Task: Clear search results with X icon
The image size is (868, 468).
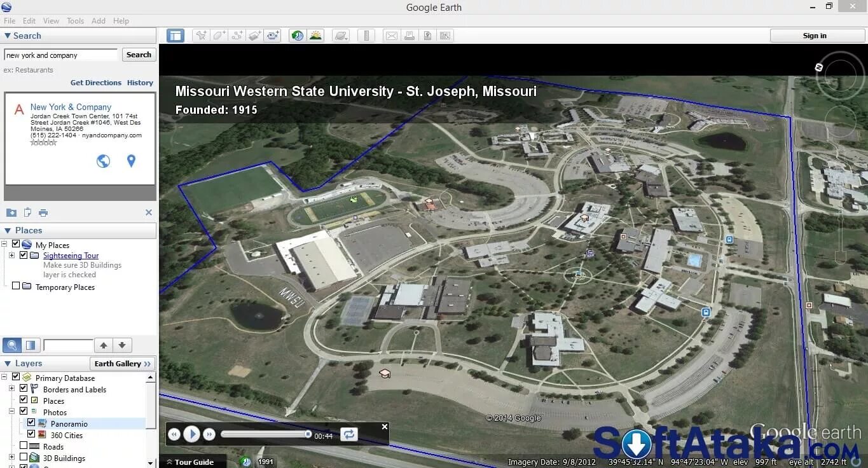Action: click(149, 212)
